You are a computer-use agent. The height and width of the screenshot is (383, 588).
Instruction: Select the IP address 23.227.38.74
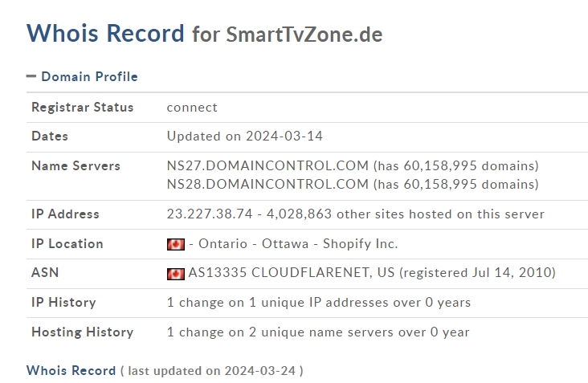(x=210, y=214)
